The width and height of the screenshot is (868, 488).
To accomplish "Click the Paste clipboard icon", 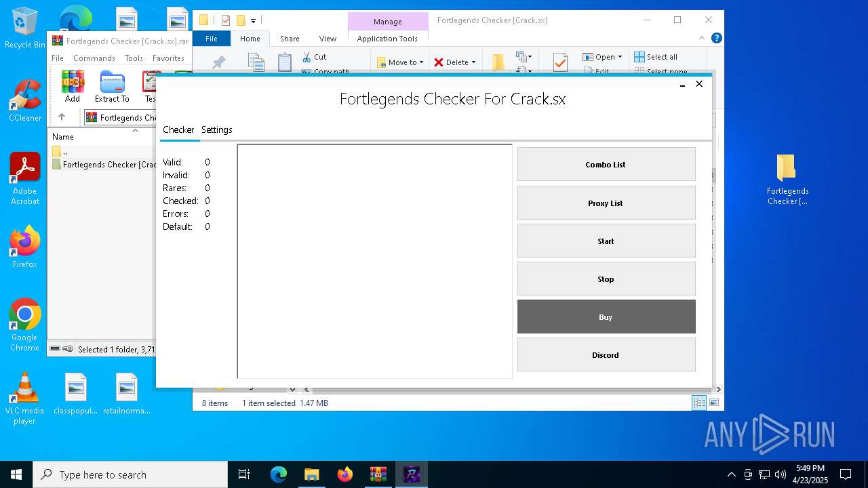I will click(x=285, y=62).
